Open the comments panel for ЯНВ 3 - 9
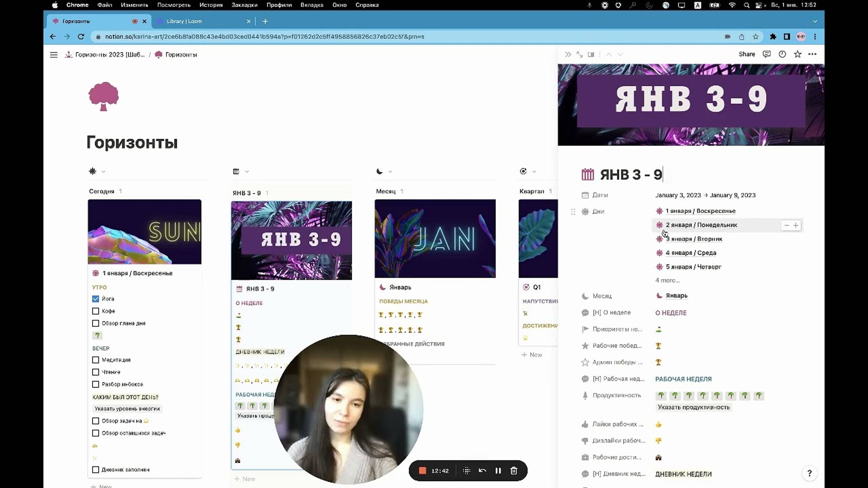Viewport: 868px width, 488px height. coord(767,54)
